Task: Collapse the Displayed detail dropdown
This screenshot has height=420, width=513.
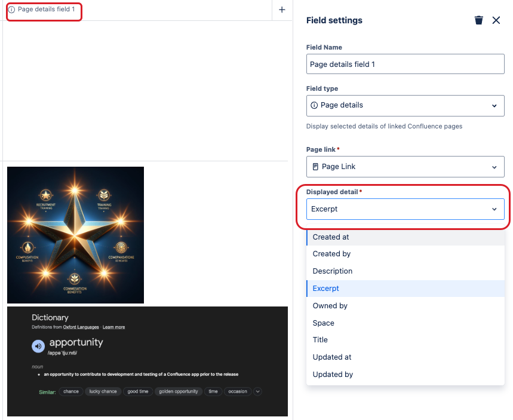Action: coord(405,209)
